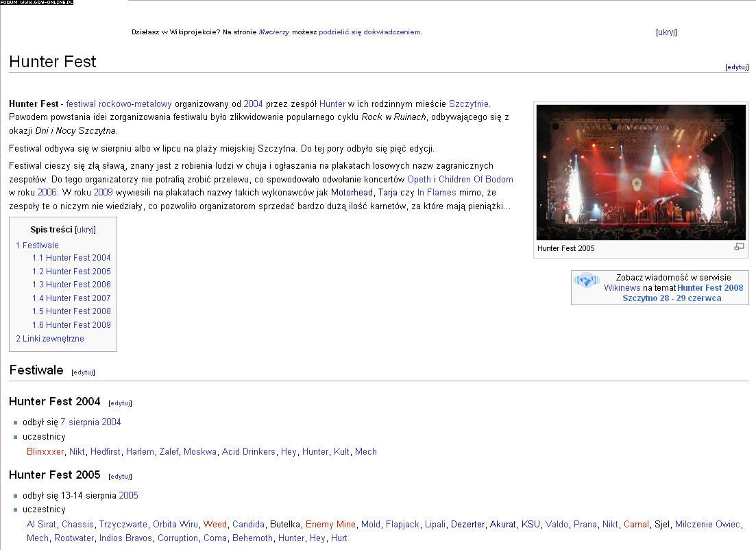Click the Macierzy link in the notice
This screenshot has width=756, height=550.
click(x=274, y=32)
